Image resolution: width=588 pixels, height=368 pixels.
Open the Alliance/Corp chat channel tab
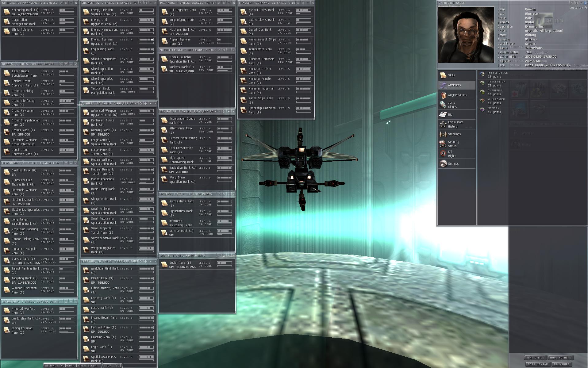(x=72, y=366)
